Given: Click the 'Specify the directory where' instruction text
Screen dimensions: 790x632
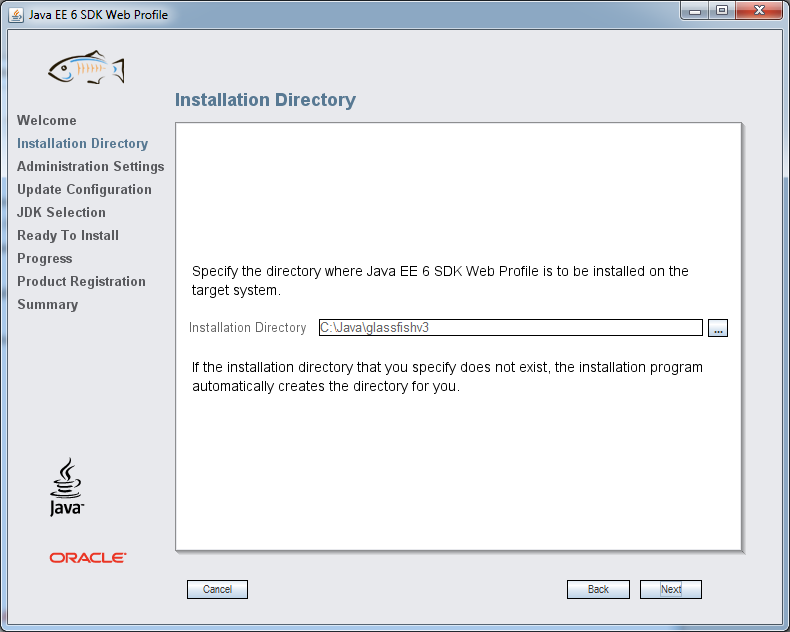Looking at the screenshot, I should 440,281.
